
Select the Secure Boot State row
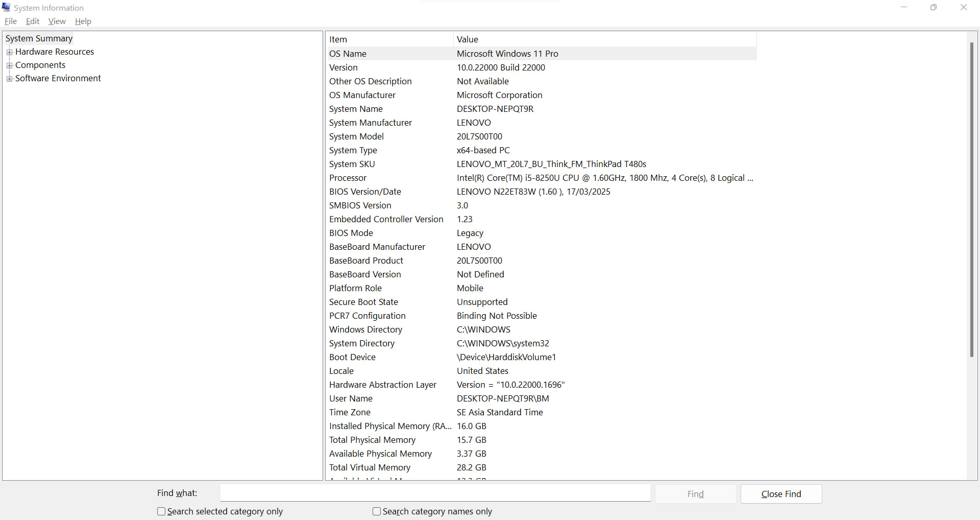[542, 302]
